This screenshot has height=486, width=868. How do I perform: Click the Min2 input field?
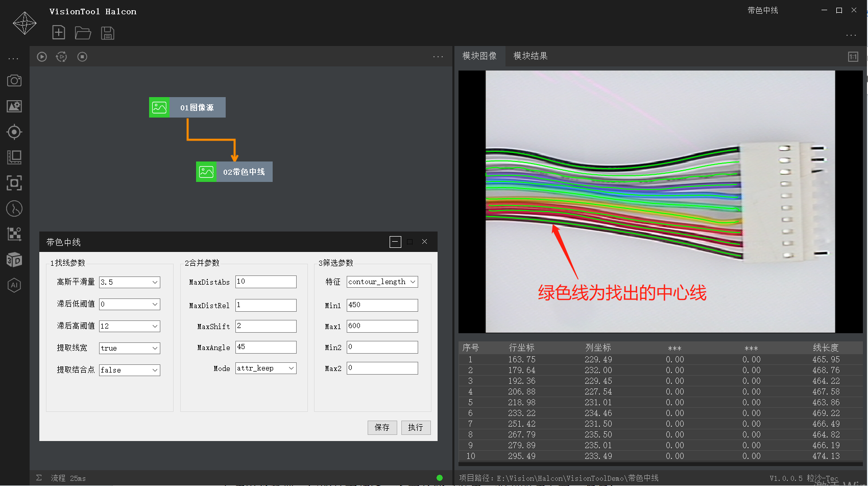click(x=382, y=347)
